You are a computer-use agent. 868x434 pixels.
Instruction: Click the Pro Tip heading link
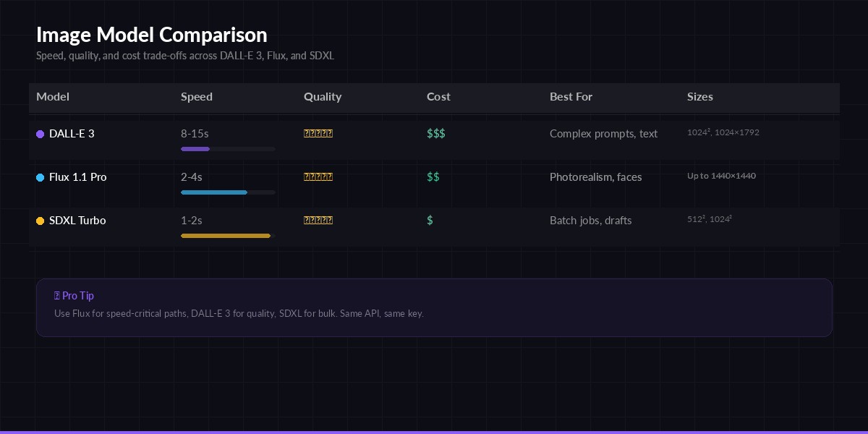pos(78,295)
